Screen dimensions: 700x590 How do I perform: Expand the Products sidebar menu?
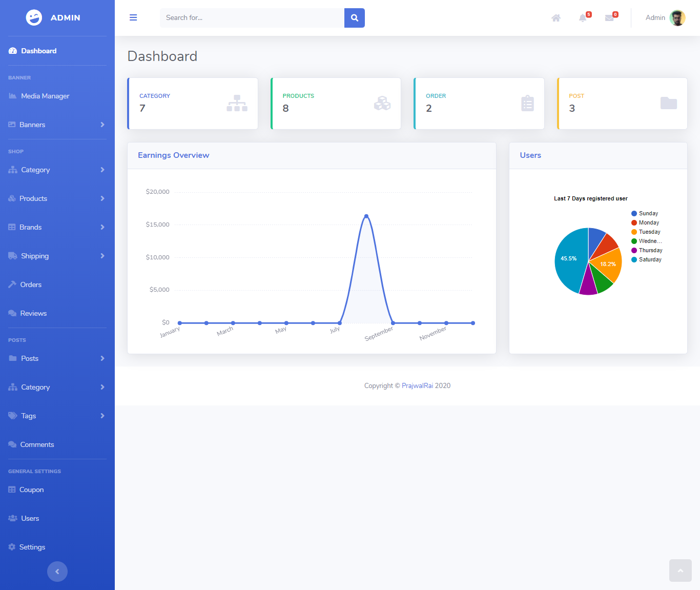[x=33, y=198]
